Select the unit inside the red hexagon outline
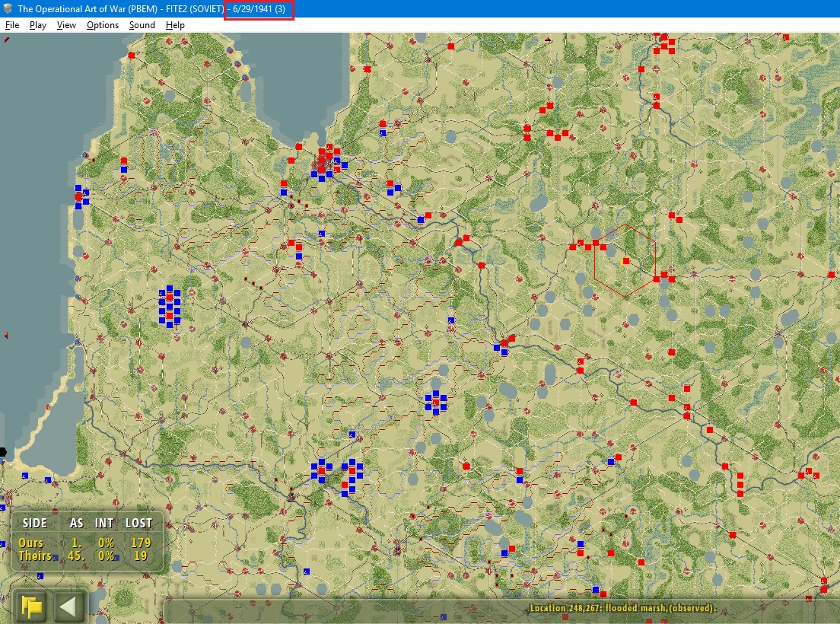Image resolution: width=840 pixels, height=624 pixels. 625,261
